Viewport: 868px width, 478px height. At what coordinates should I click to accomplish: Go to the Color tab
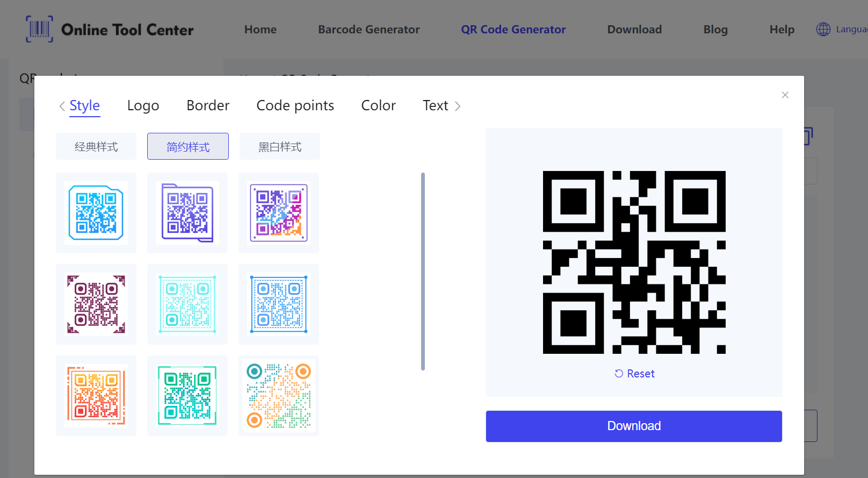[x=378, y=105]
